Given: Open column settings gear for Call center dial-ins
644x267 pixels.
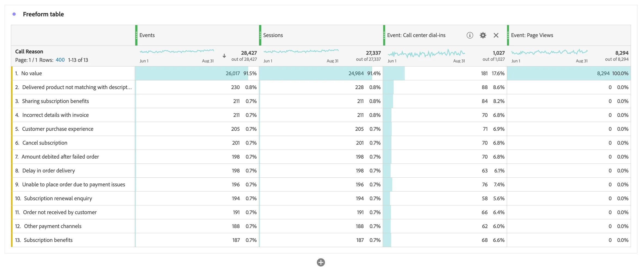Looking at the screenshot, I should [483, 35].
